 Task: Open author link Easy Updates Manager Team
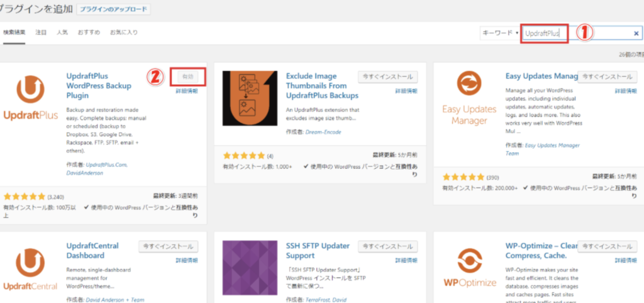(x=543, y=149)
